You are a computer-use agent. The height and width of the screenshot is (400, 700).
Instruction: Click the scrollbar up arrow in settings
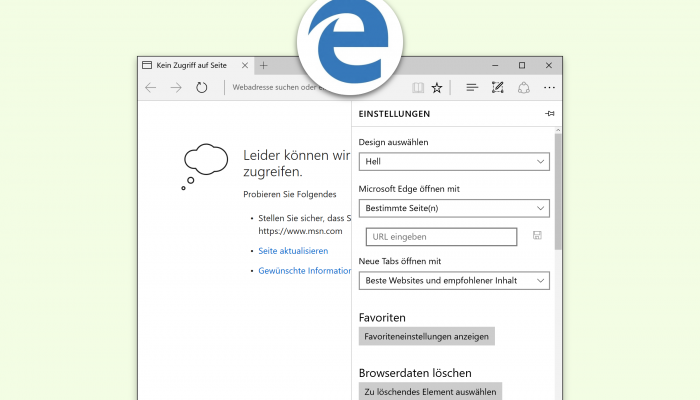click(x=558, y=130)
